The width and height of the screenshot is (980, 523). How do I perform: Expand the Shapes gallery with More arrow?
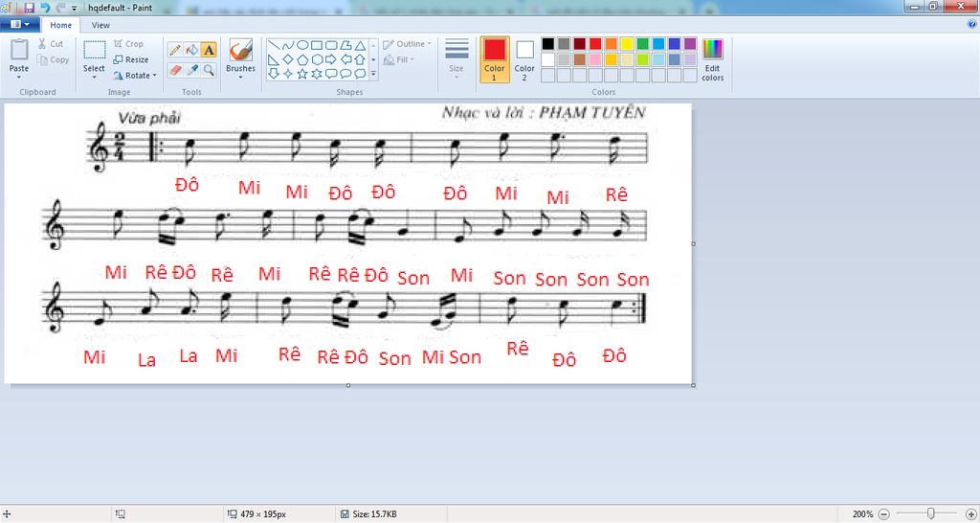(374, 74)
